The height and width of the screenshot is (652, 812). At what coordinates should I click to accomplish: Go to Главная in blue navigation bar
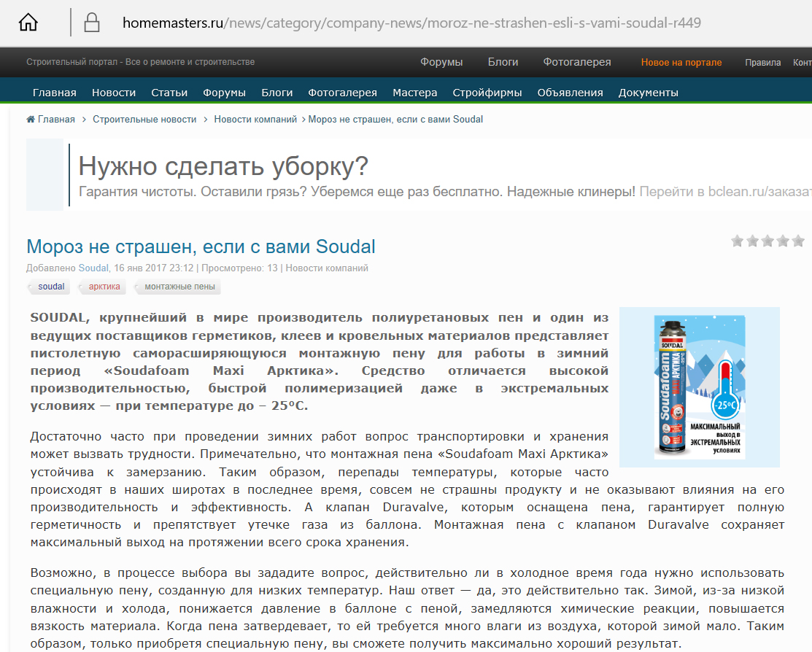point(55,93)
